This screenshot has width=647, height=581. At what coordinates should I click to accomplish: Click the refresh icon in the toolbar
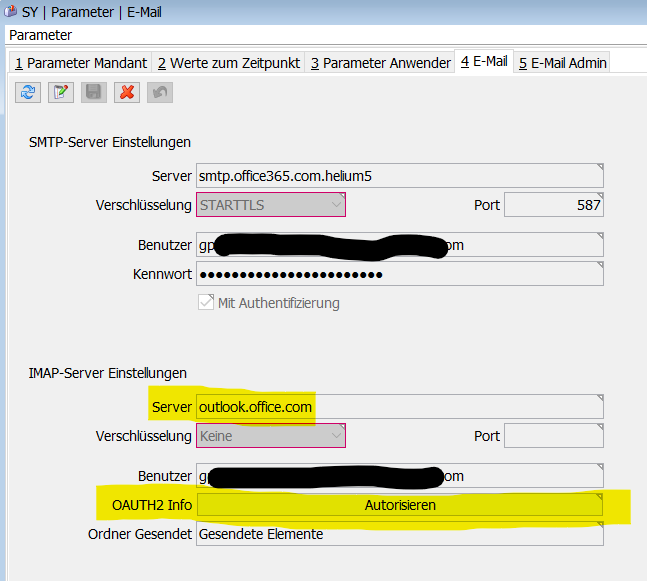coord(28,92)
